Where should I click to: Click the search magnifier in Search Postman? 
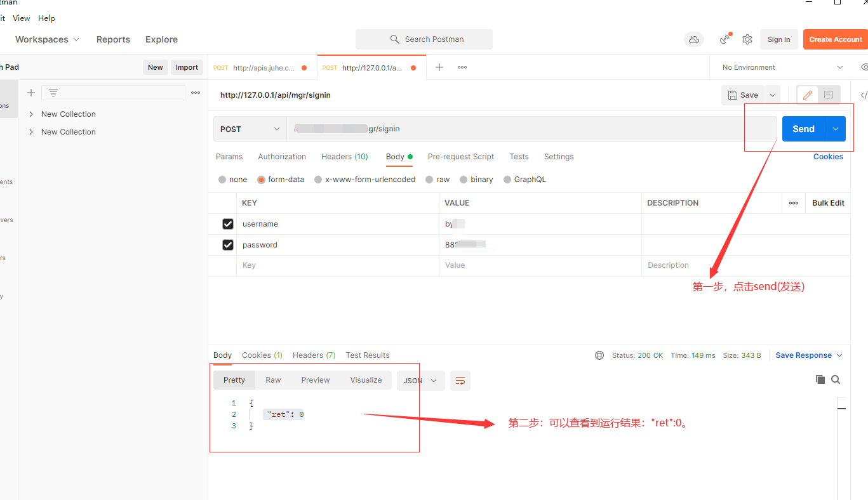395,39
